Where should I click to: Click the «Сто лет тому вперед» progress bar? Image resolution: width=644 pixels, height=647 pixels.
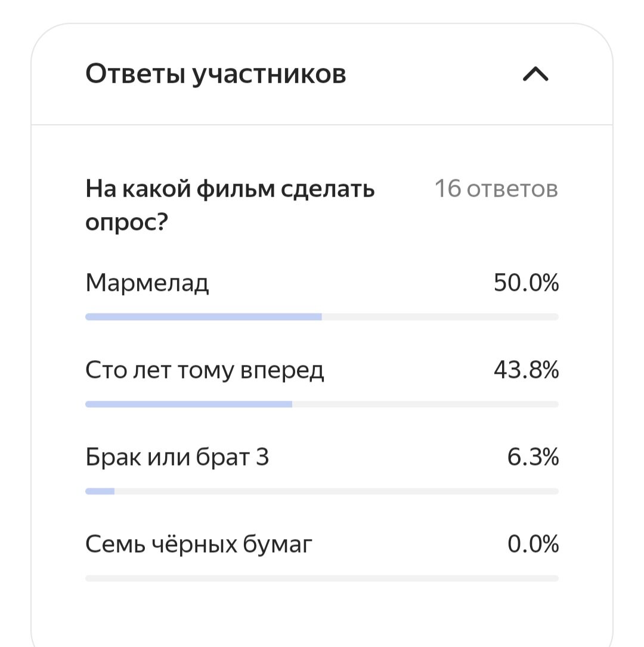click(322, 404)
